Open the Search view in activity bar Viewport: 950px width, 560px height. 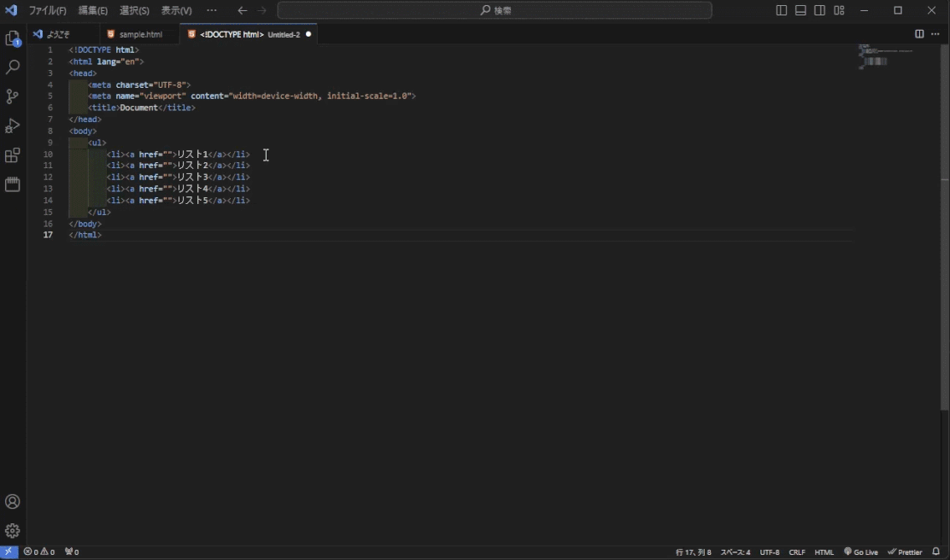point(13,67)
